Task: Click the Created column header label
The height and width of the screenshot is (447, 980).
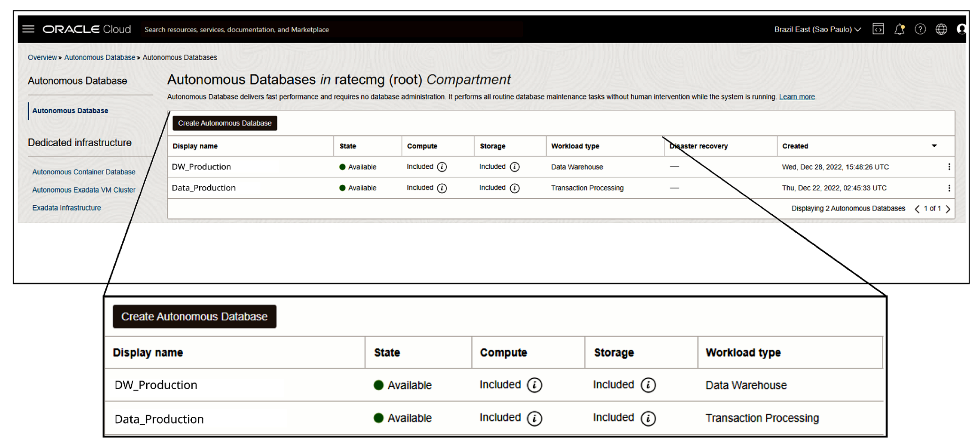Action: (795, 146)
